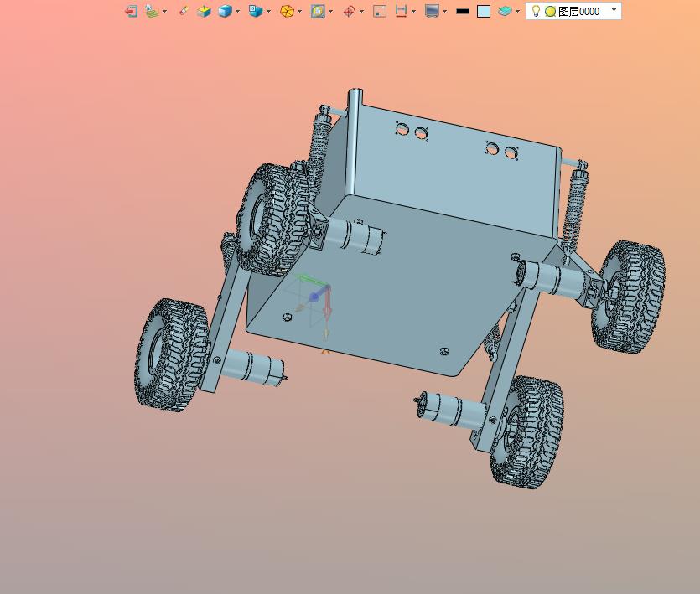Open the monitor display dropdown arrow
700x594 pixels.
[444, 11]
